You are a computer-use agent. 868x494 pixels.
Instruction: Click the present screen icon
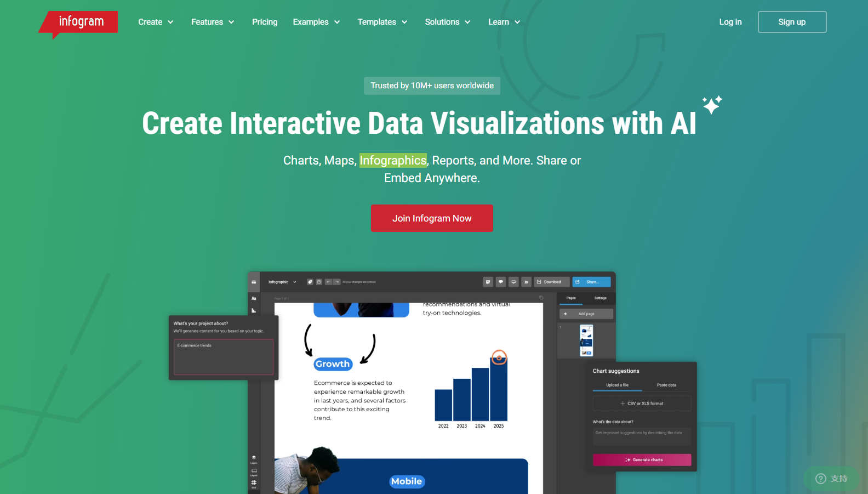coord(513,282)
